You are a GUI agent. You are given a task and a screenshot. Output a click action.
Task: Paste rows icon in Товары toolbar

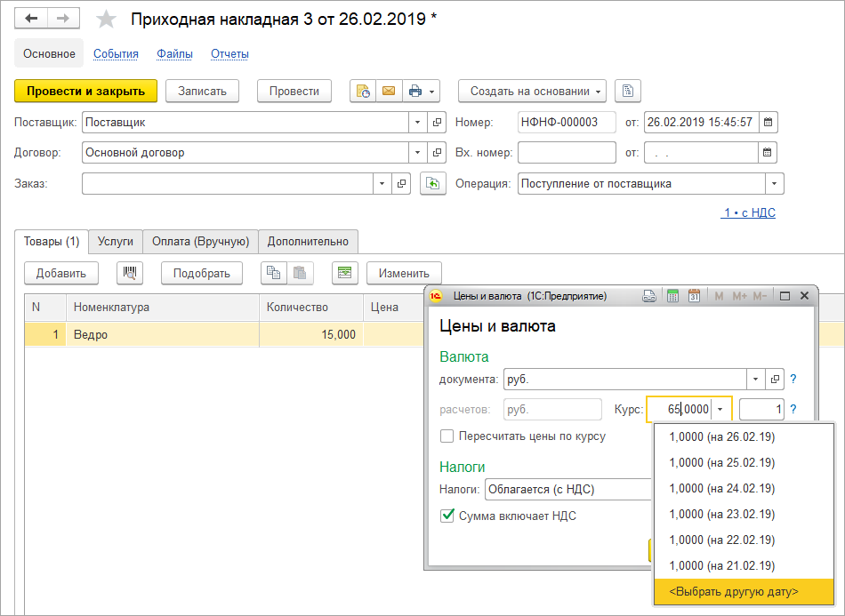300,273
